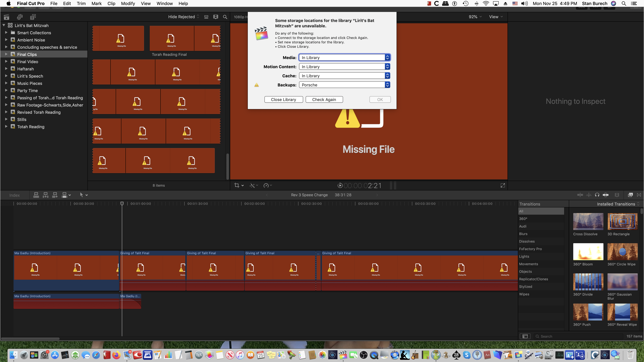Image resolution: width=644 pixels, height=362 pixels.
Task: Open the Photos and Audio sidebar icon
Action: (20, 17)
